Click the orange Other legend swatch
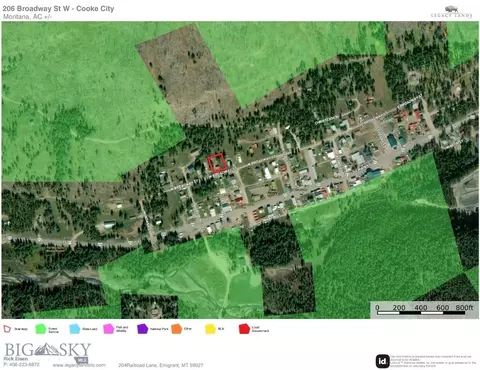Image resolution: width=480 pixels, height=370 pixels. 176,329
